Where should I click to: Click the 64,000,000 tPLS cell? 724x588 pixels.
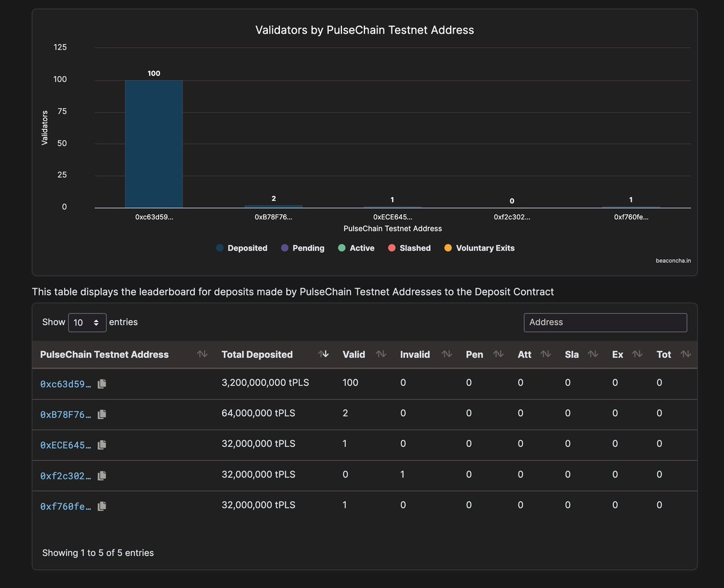pos(258,413)
